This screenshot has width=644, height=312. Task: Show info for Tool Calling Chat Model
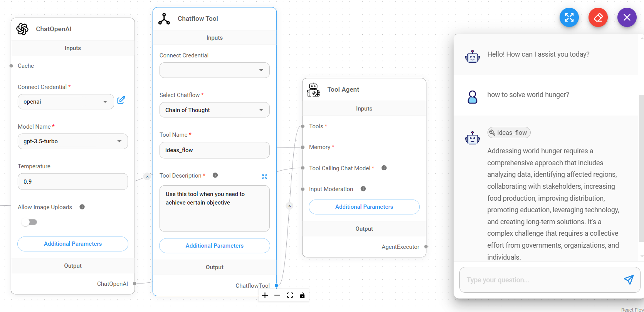384,168
